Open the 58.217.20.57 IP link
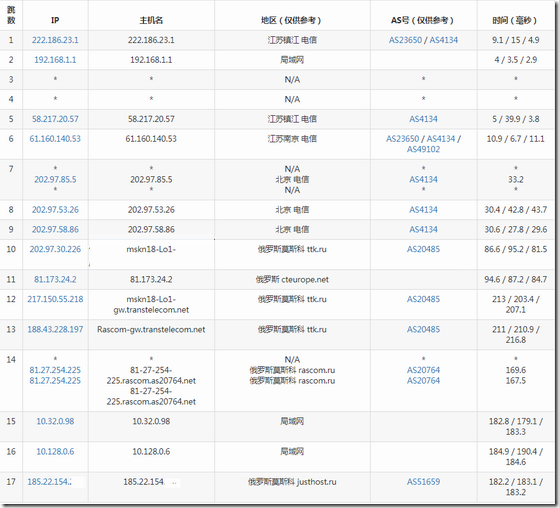Image resolution: width=559 pixels, height=508 pixels. coord(55,119)
